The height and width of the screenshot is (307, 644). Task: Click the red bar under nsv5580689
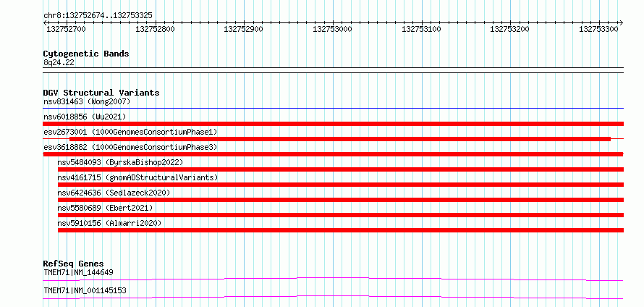pyautogui.click(x=341, y=215)
